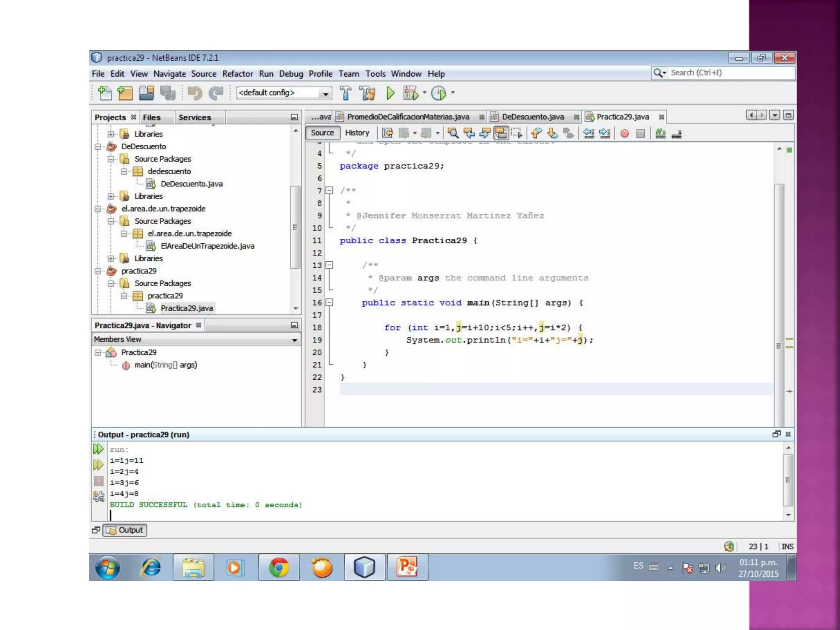Click the Debug Project toolbar icon
840x630 pixels.
point(411,93)
